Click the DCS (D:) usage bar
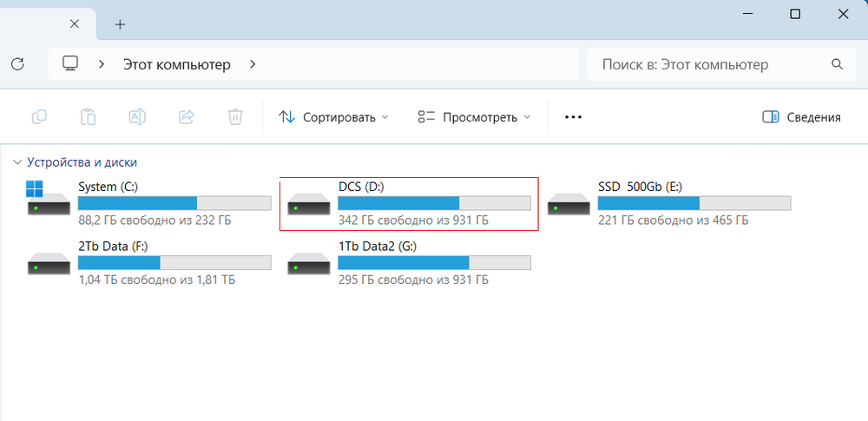This screenshot has height=421, width=868. coord(434,203)
